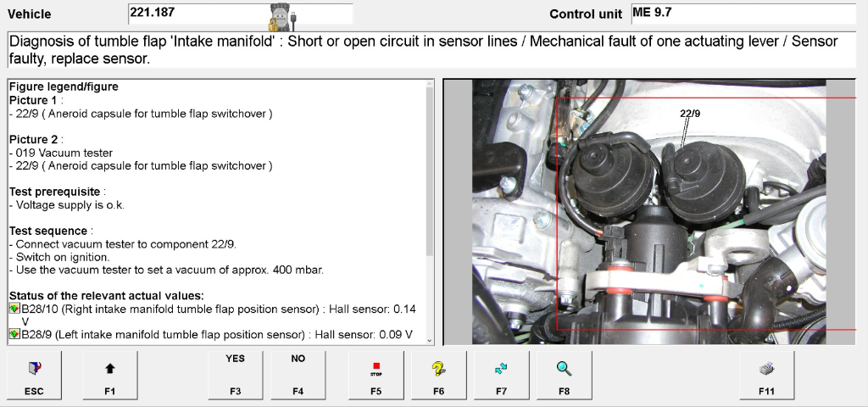Click 'Picture 1' text
Viewport: 868px width, 407px height.
coord(34,100)
